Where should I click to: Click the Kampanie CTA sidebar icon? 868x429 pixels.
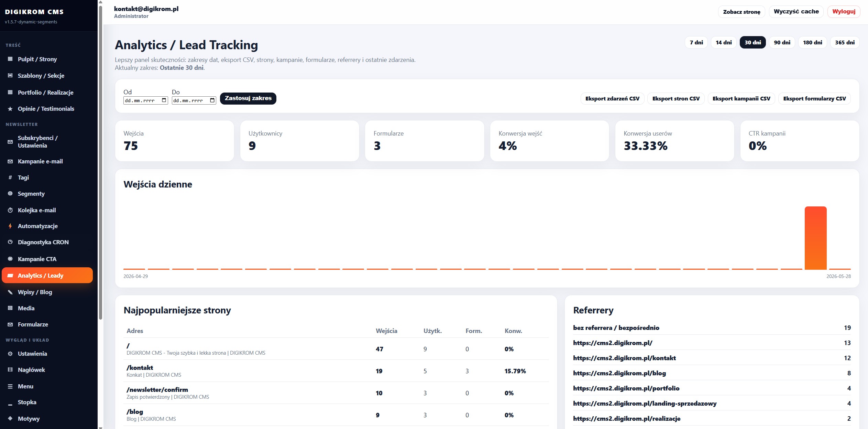click(10, 259)
